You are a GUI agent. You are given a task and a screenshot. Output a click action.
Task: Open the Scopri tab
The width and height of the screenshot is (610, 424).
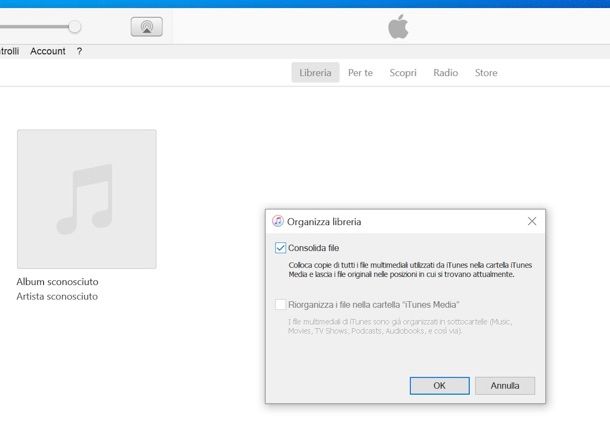click(403, 73)
